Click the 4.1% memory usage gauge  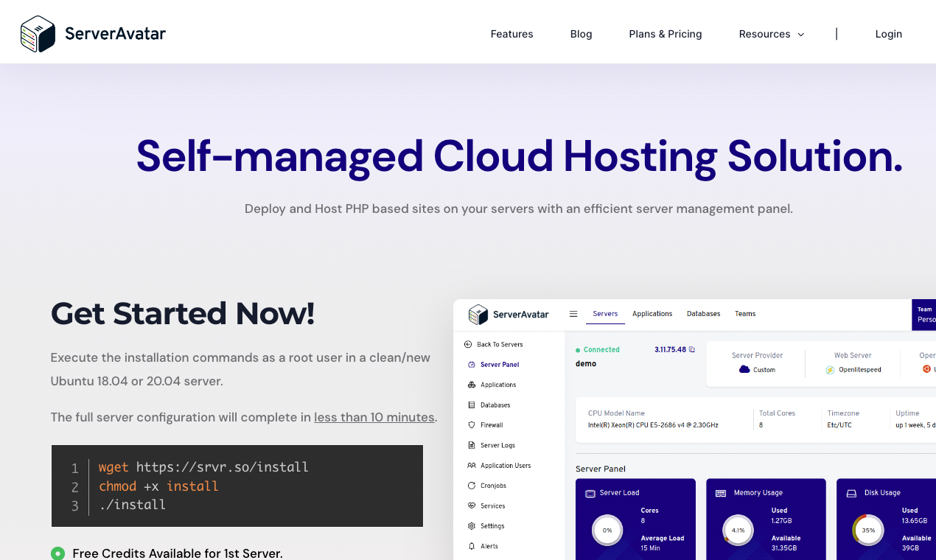(x=738, y=530)
